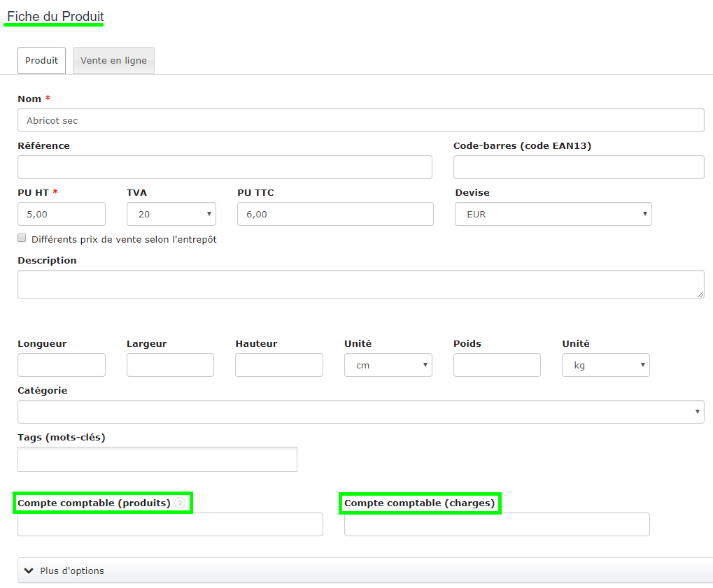Click the Tags (mots-clés) field

157,459
